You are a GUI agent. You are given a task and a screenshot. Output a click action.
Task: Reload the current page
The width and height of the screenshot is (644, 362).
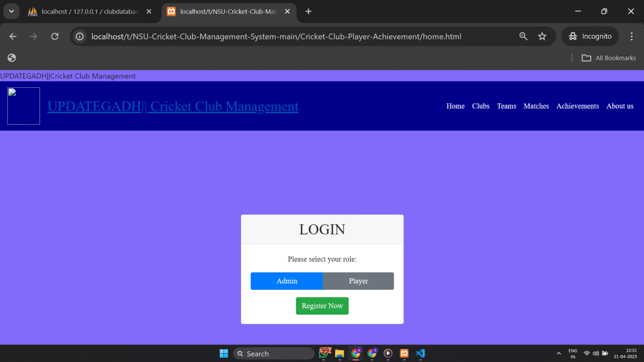tap(55, 36)
